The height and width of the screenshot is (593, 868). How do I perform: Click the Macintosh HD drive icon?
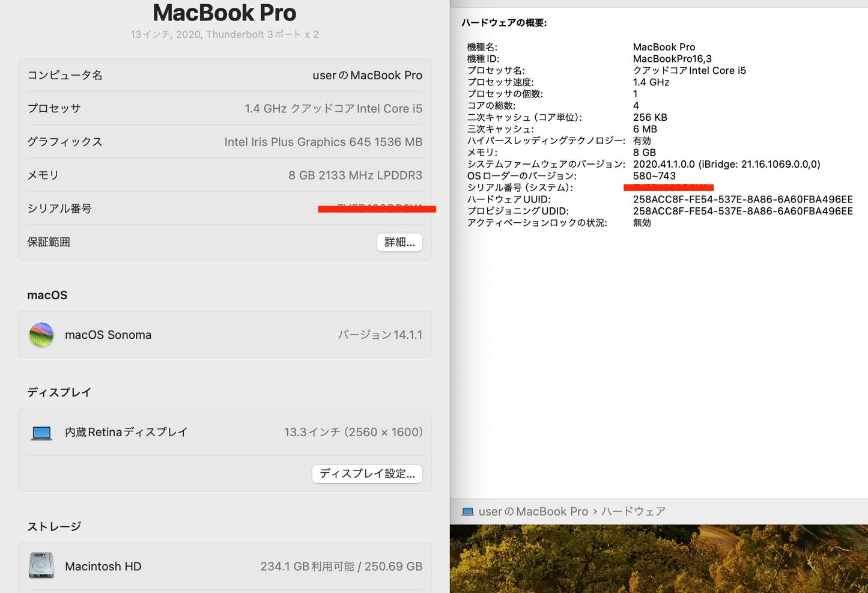[41, 566]
